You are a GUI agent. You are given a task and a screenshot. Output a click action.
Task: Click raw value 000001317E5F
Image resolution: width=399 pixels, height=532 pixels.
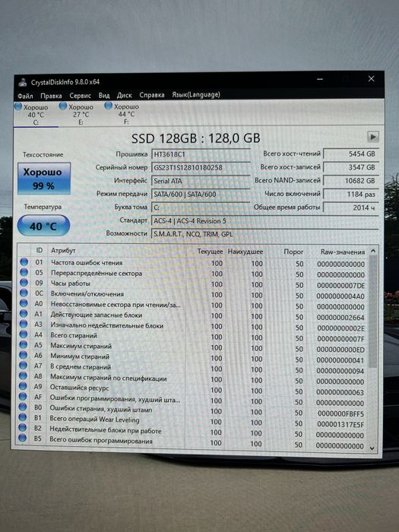[x=340, y=424]
